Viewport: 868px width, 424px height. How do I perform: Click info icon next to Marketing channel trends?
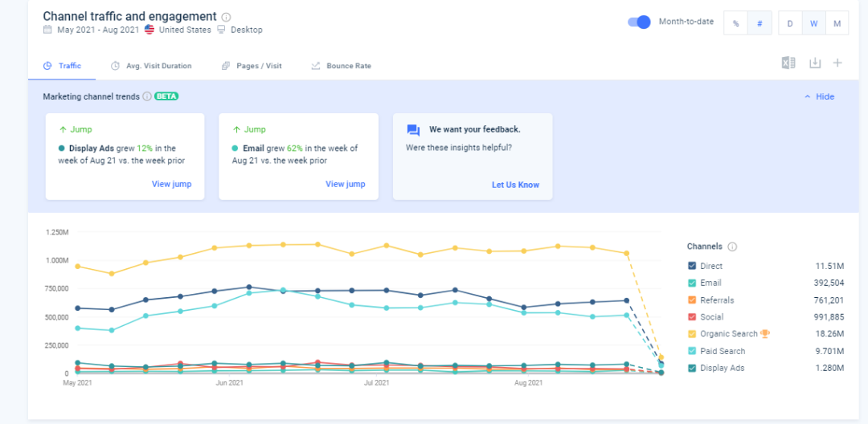tap(147, 96)
